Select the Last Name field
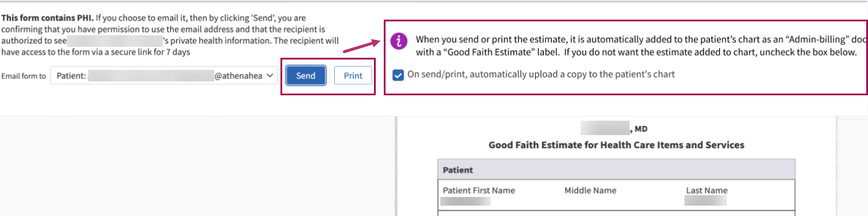The height and width of the screenshot is (216, 868). click(x=707, y=191)
